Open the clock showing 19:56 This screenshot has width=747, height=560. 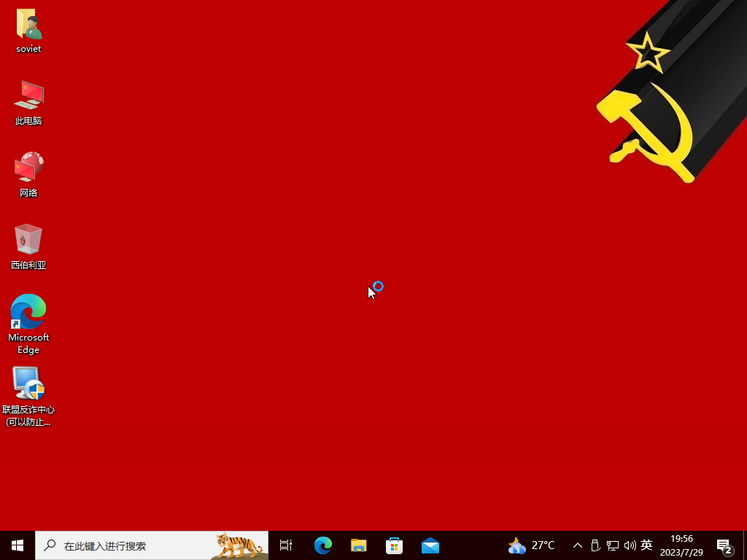click(681, 545)
